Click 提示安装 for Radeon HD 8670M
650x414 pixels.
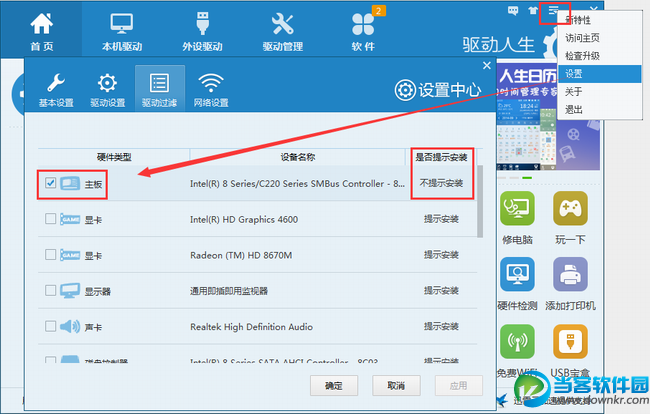(441, 254)
